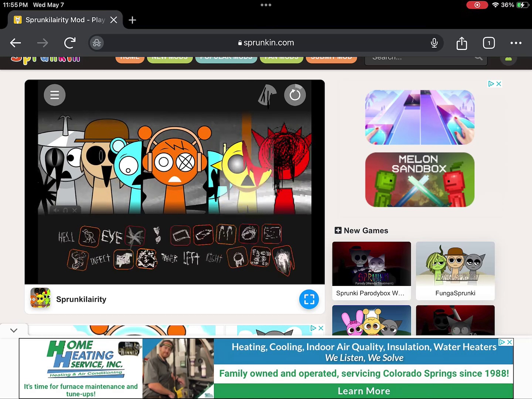Open the game hamburger menu

coord(55,95)
